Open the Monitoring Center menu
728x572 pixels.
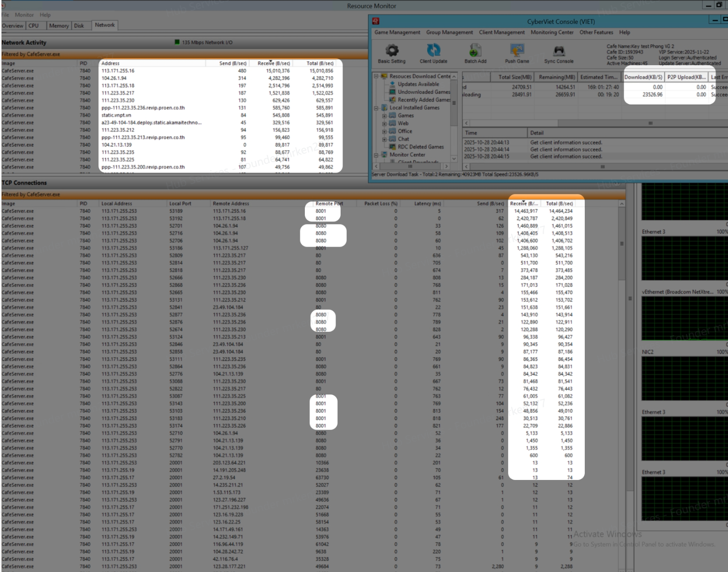tap(552, 32)
